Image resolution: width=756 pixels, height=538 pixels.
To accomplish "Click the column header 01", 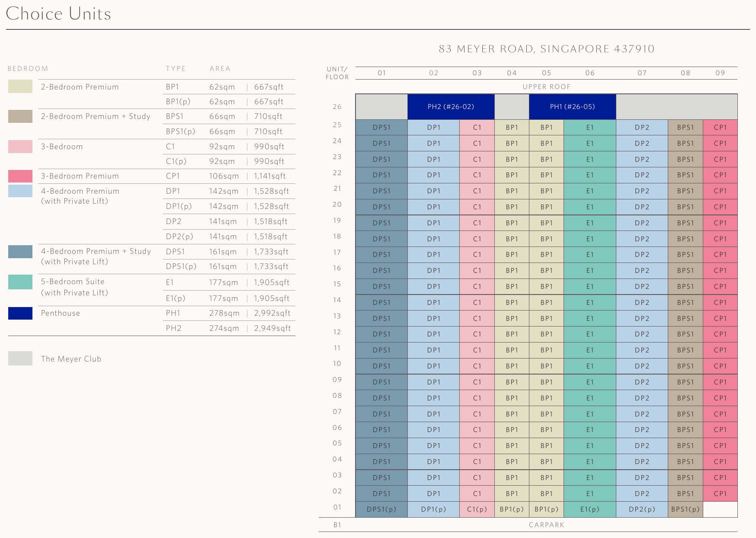I will point(381,73).
